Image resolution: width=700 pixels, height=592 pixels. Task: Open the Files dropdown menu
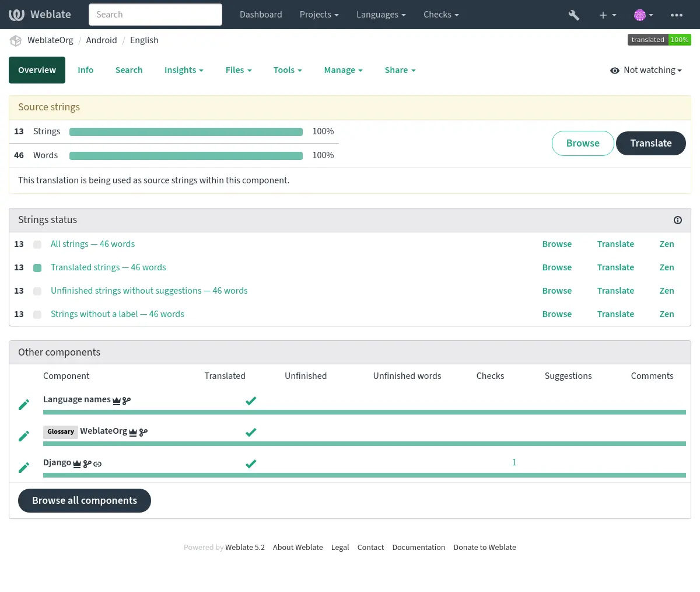[239, 70]
